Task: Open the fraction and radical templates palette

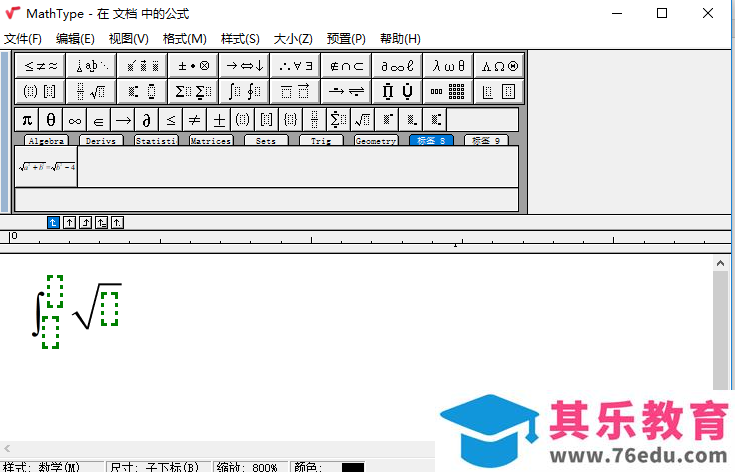Action: point(91,91)
